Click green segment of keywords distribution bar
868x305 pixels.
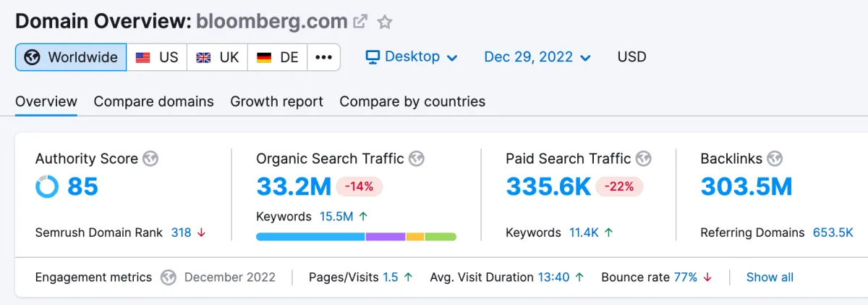point(441,236)
